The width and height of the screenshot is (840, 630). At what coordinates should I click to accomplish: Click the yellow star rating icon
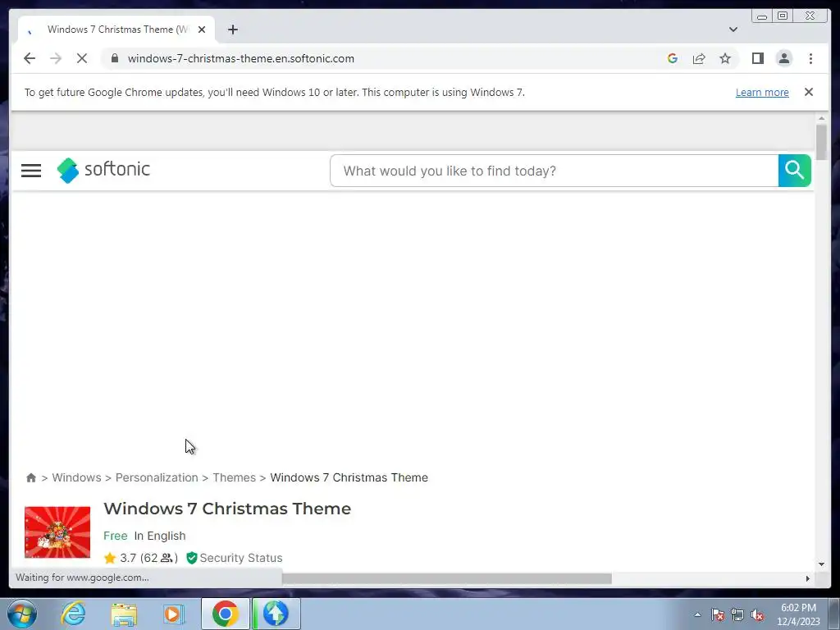coord(110,558)
